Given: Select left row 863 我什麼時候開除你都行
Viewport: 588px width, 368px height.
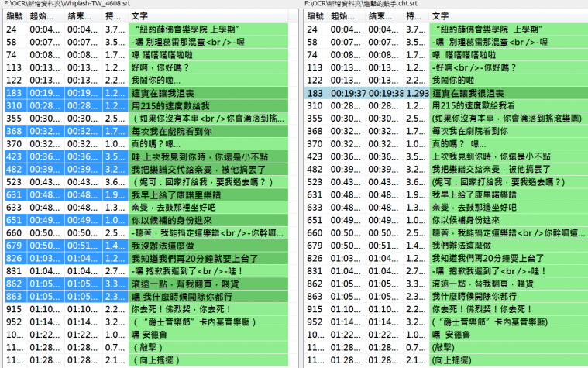Looking at the screenshot, I should [x=146, y=297].
